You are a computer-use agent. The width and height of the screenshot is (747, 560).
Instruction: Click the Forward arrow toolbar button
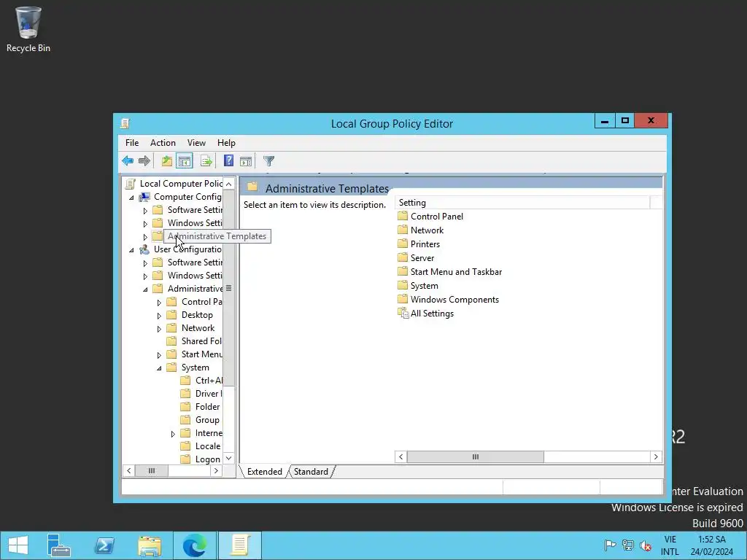tap(144, 161)
